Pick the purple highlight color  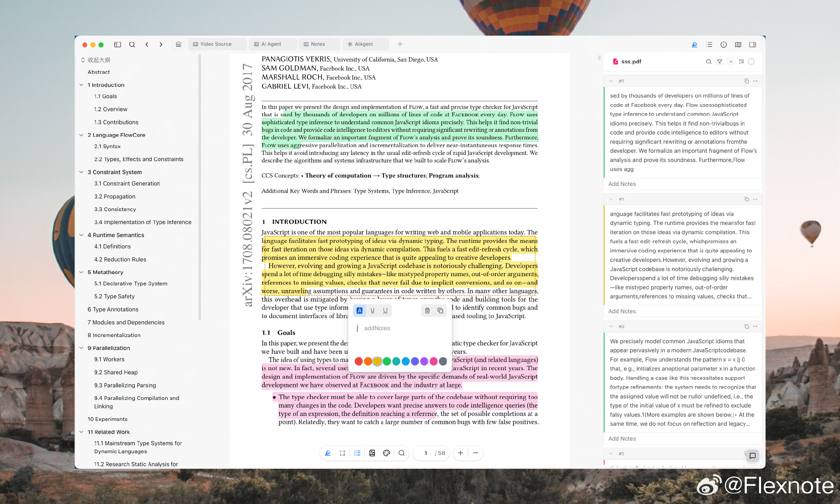tap(424, 361)
